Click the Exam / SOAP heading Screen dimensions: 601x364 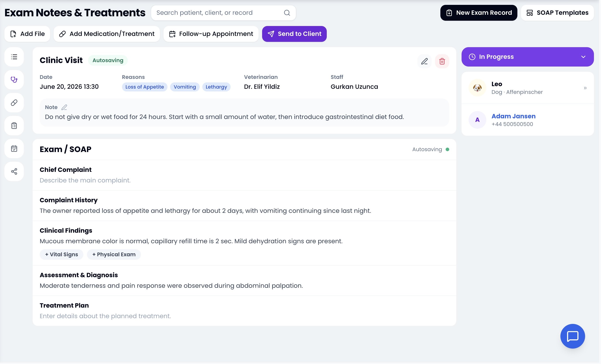(x=66, y=149)
